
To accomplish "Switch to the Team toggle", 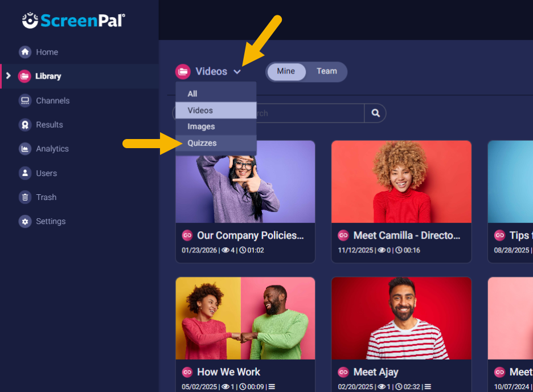I will [326, 72].
